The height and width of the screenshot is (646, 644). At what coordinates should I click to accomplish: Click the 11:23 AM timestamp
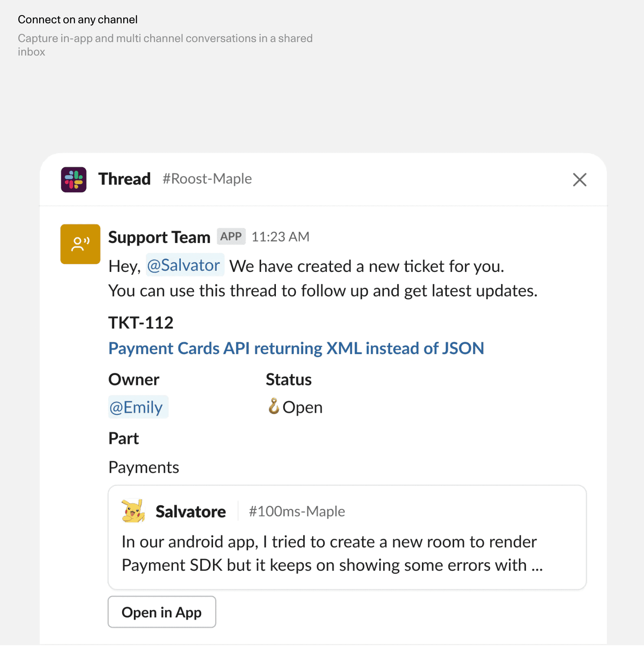point(280,237)
